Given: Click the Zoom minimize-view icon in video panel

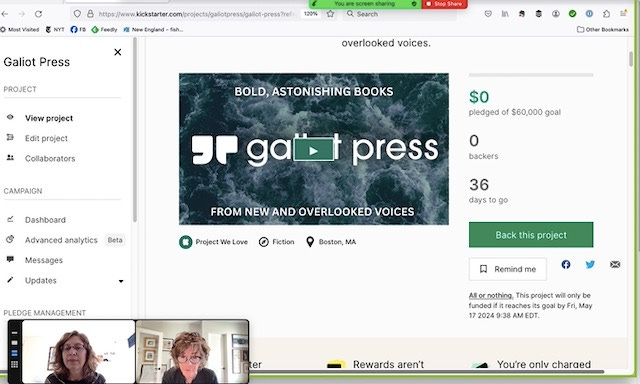Looking at the screenshot, I should (14, 332).
